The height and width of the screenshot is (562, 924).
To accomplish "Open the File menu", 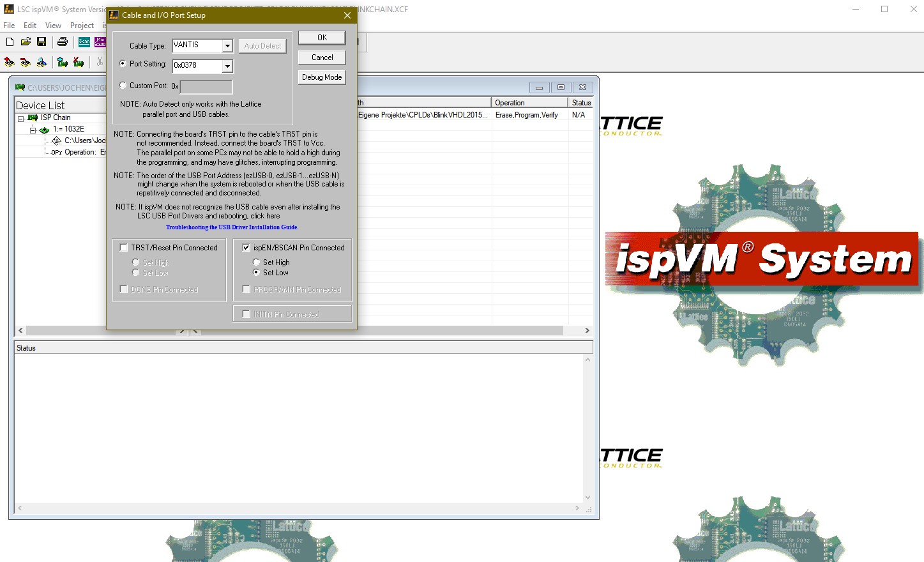I will [9, 26].
